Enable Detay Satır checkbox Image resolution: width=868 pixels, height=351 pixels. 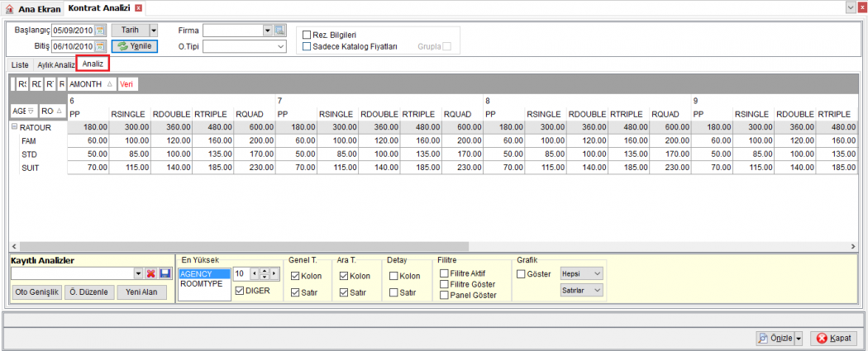click(x=393, y=292)
